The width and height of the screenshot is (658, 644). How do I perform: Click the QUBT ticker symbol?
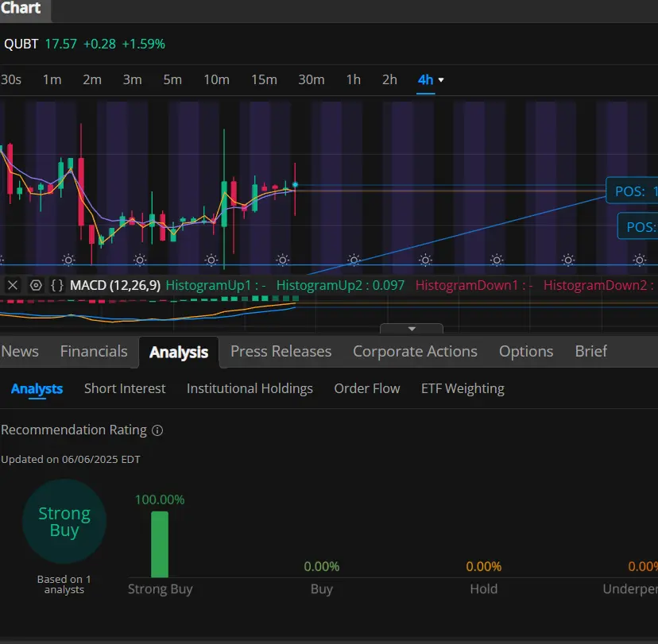coord(21,44)
